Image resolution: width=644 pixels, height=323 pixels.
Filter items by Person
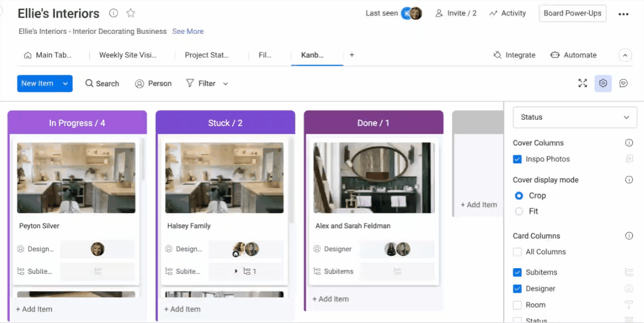click(x=153, y=83)
